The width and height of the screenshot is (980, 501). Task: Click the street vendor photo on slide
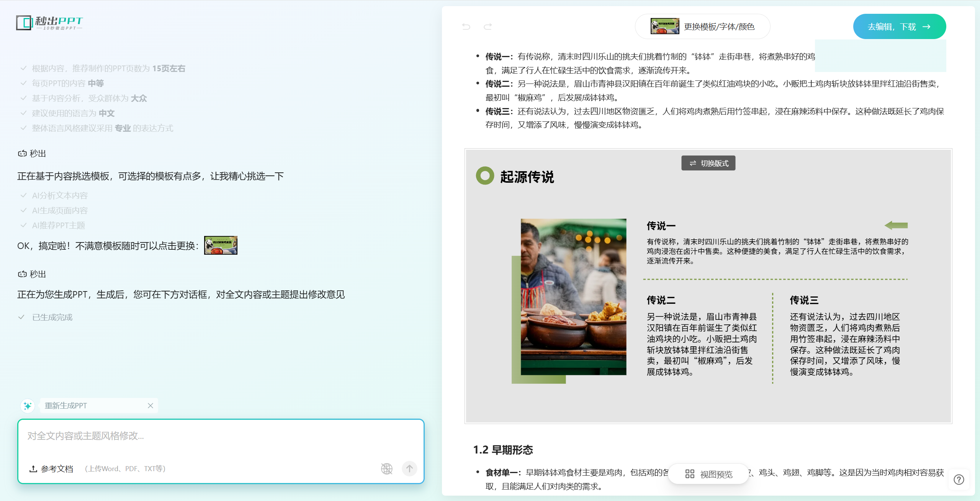pos(573,297)
